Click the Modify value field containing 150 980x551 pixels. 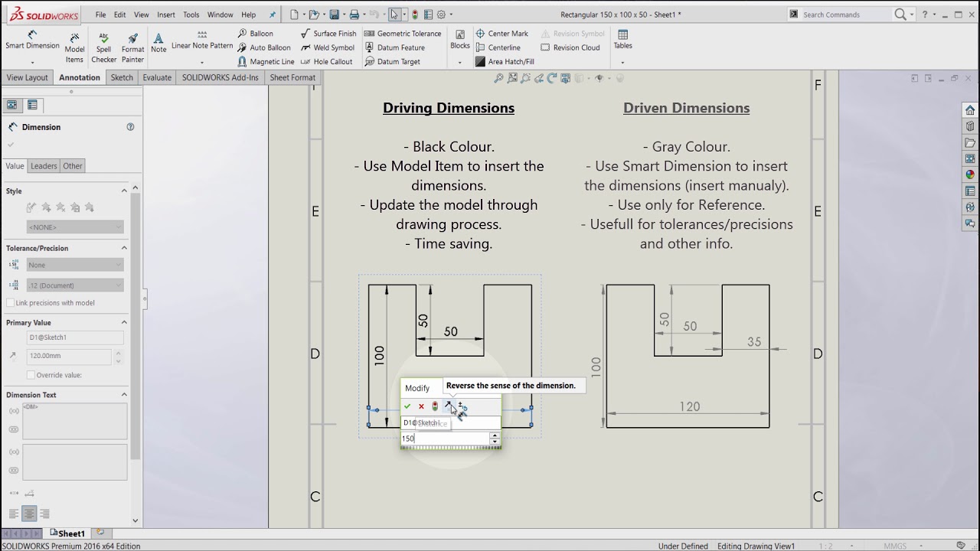[446, 439]
